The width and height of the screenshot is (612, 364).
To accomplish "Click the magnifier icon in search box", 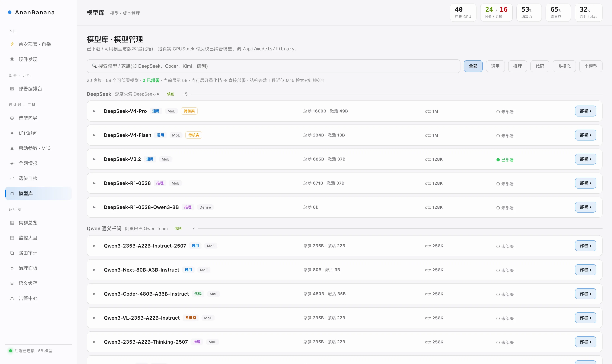I will point(94,66).
